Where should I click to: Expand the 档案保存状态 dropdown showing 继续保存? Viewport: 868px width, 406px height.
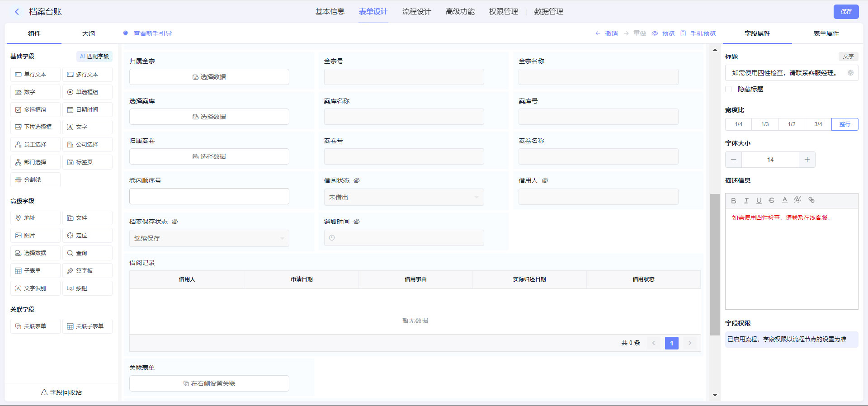point(209,238)
